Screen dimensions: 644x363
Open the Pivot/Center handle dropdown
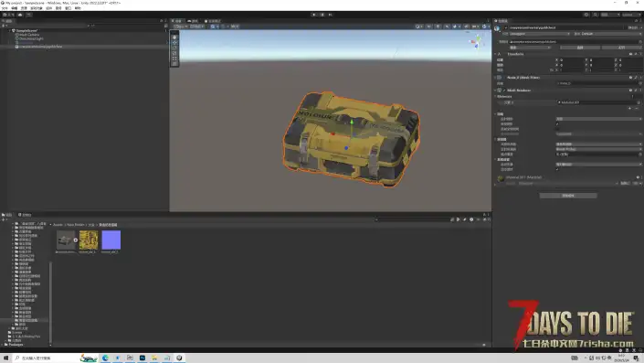[180, 27]
